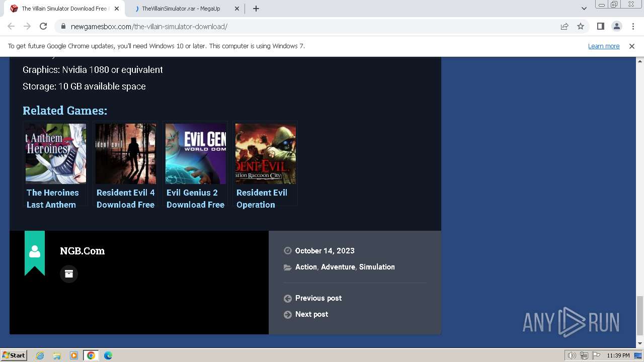Launch Microsoft Edge from taskbar
The width and height of the screenshot is (644, 362).
(108, 355)
